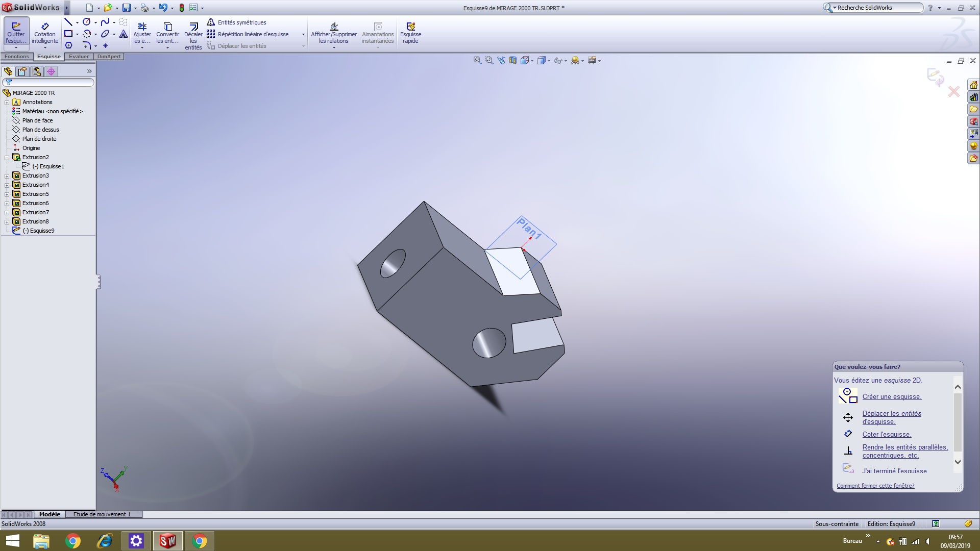
Task: Click the New document icon
Action: point(89,8)
